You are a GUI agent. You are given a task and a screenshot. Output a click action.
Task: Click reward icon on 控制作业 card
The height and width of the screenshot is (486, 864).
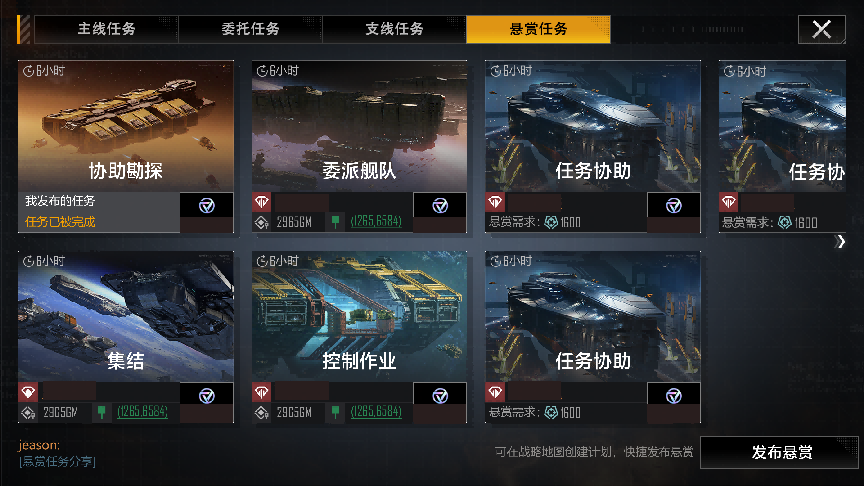pos(440,396)
